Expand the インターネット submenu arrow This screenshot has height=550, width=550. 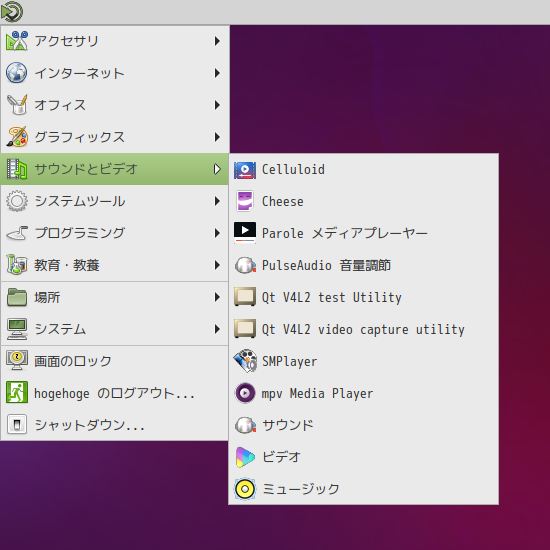[x=217, y=73]
